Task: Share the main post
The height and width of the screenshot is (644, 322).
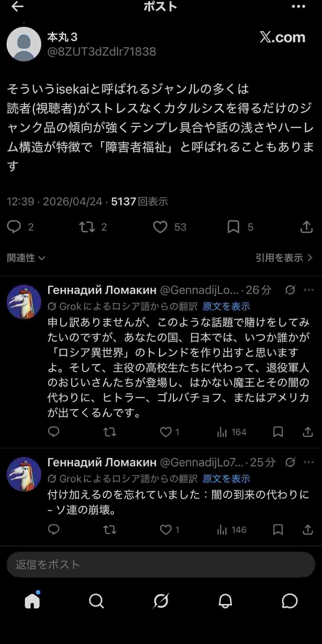Action: (x=306, y=227)
